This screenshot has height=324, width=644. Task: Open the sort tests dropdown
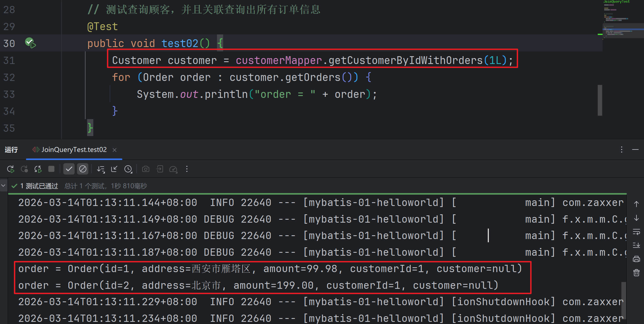point(101,169)
